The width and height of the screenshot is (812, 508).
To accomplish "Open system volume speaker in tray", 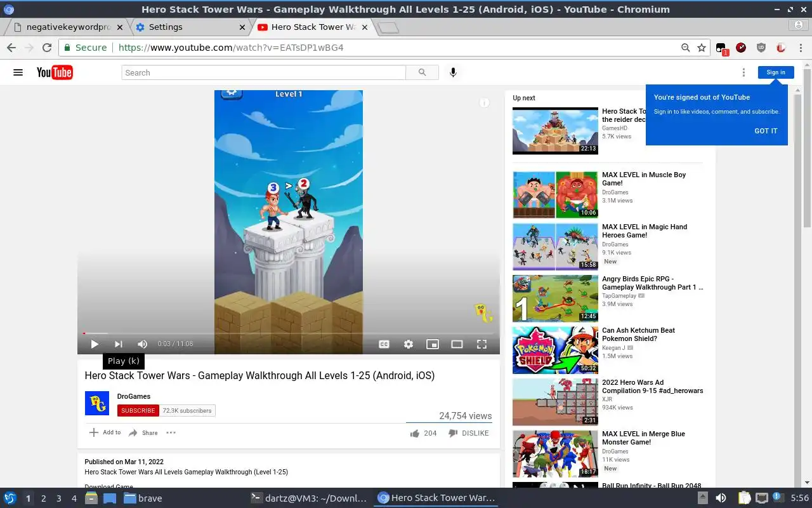I will (721, 498).
